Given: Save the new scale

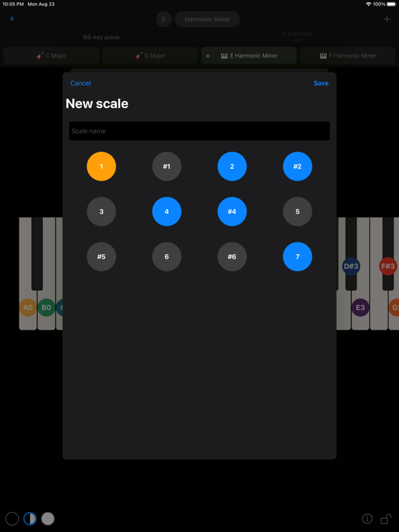Looking at the screenshot, I should pyautogui.click(x=321, y=83).
